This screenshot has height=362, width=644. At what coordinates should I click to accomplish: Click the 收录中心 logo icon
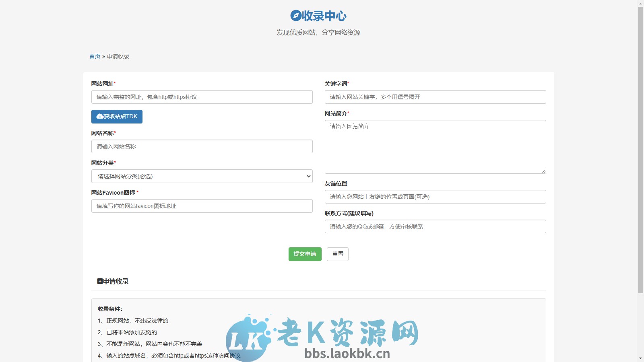tap(295, 16)
